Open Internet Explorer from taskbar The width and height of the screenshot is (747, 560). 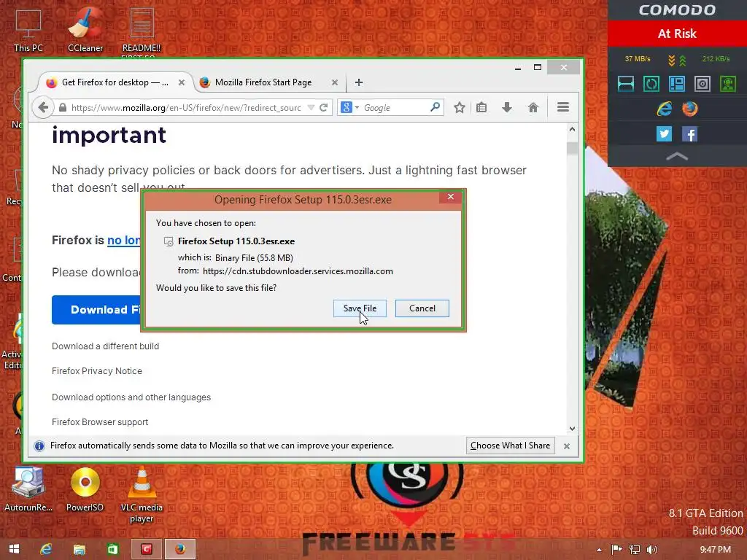pyautogui.click(x=46, y=549)
